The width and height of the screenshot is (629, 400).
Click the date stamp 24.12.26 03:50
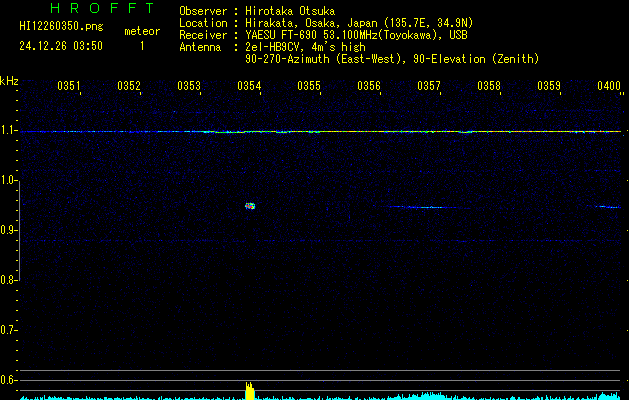click(x=61, y=46)
